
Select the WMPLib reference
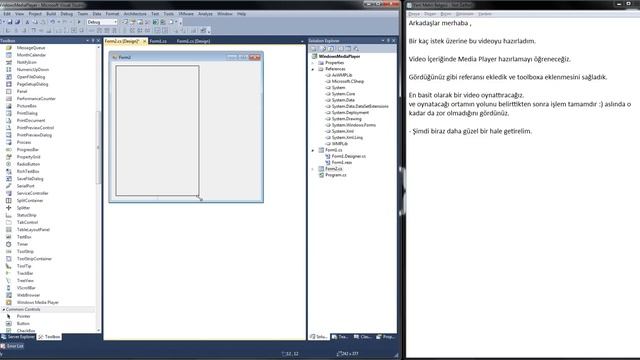pyautogui.click(x=340, y=144)
